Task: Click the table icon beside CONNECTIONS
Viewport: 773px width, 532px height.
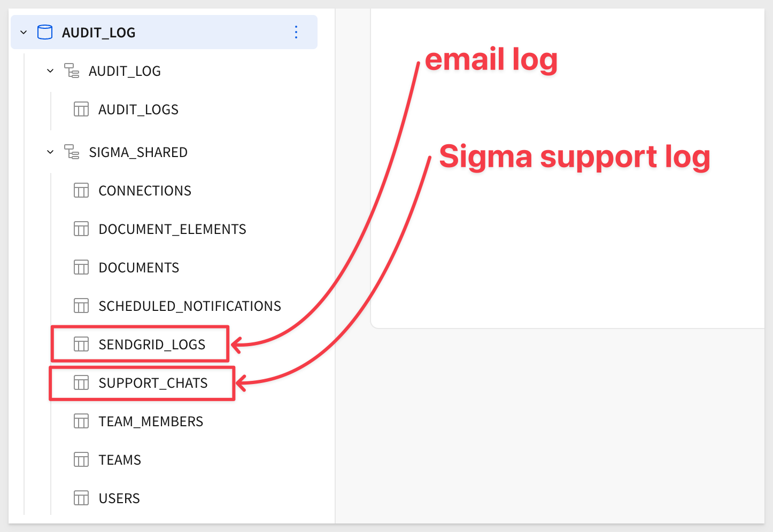Action: coord(81,191)
